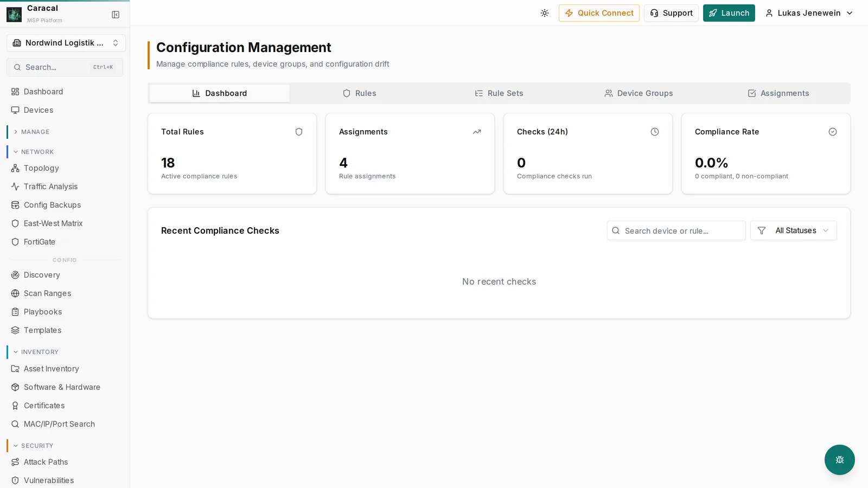Click the Launch button
Image resolution: width=868 pixels, height=488 pixels.
[729, 13]
